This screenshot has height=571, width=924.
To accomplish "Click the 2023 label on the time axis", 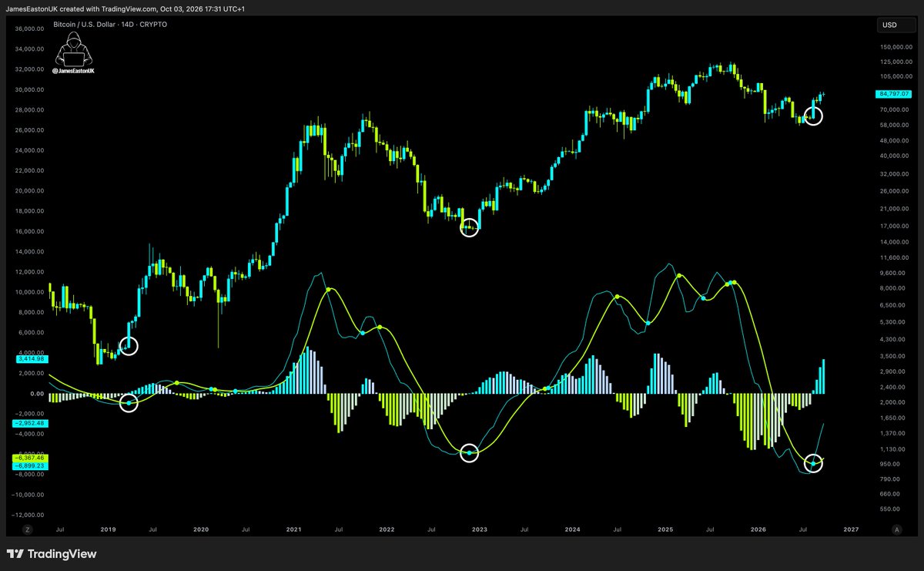I will [x=479, y=529].
